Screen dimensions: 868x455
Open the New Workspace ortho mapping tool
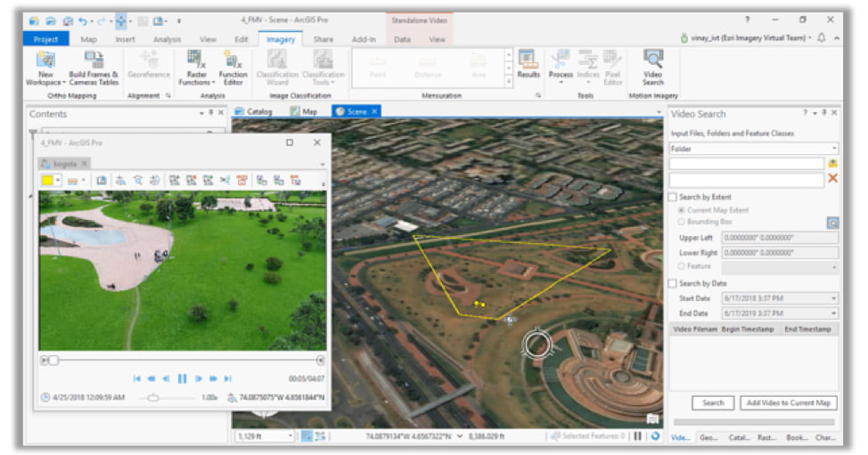click(x=45, y=68)
